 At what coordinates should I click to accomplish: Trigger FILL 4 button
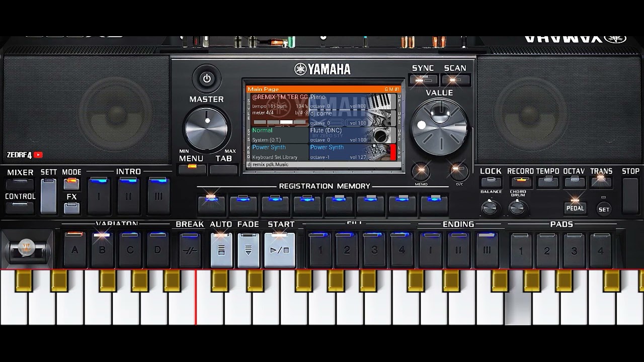click(x=401, y=249)
